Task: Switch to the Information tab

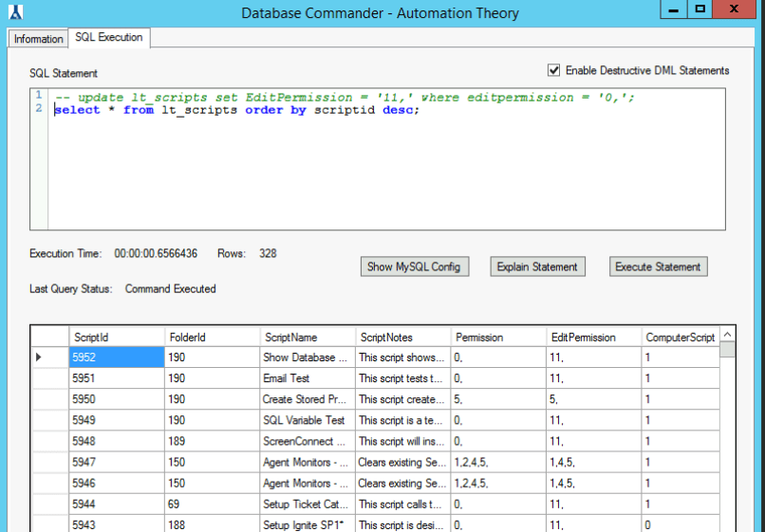Action: 38,39
